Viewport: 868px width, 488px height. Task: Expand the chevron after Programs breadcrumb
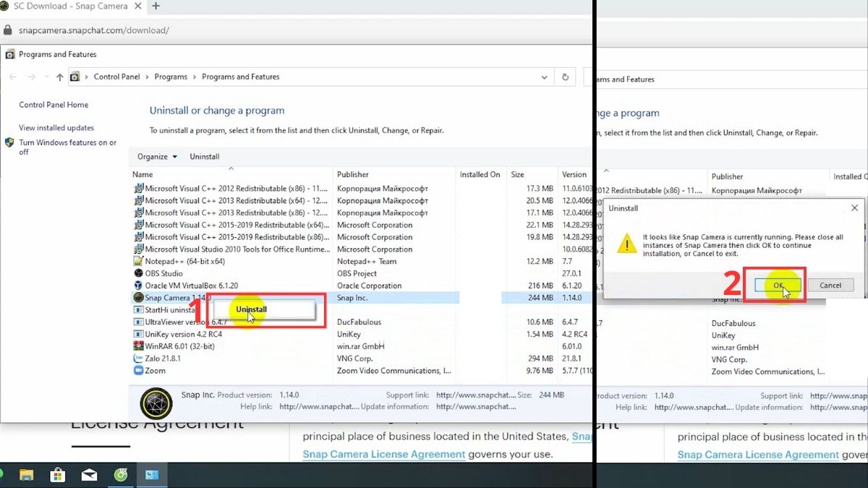point(195,77)
